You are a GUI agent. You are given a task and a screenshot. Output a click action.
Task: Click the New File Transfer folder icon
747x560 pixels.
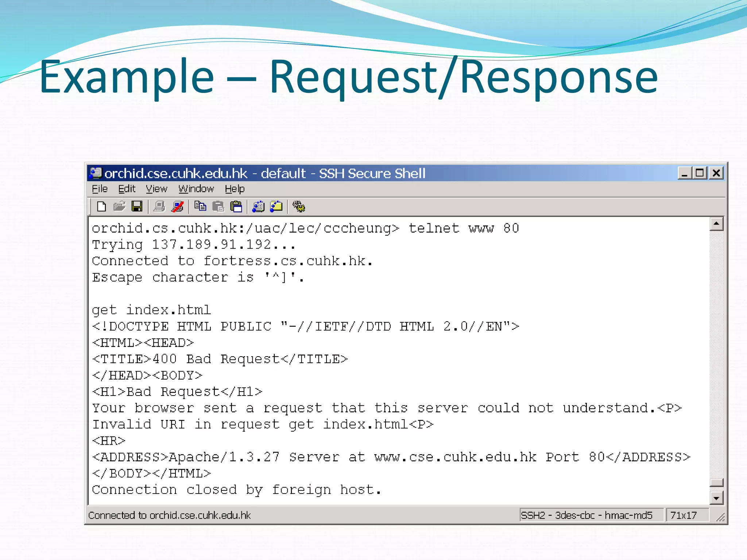click(276, 207)
